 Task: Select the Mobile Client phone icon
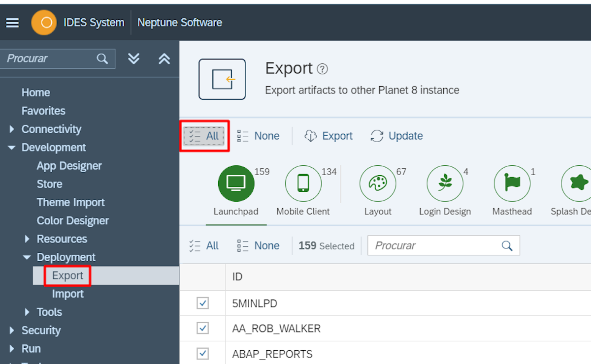click(x=303, y=183)
